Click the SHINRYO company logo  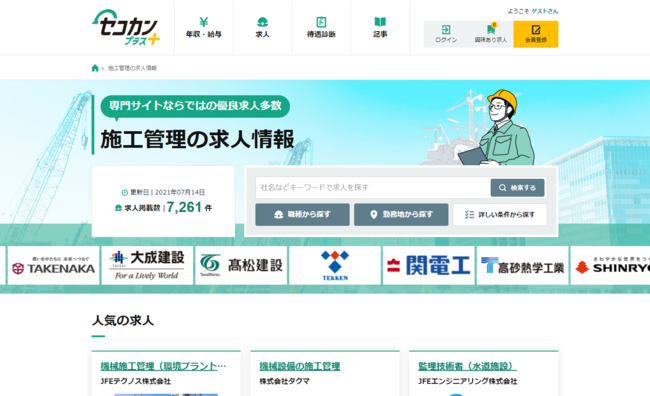(x=610, y=265)
